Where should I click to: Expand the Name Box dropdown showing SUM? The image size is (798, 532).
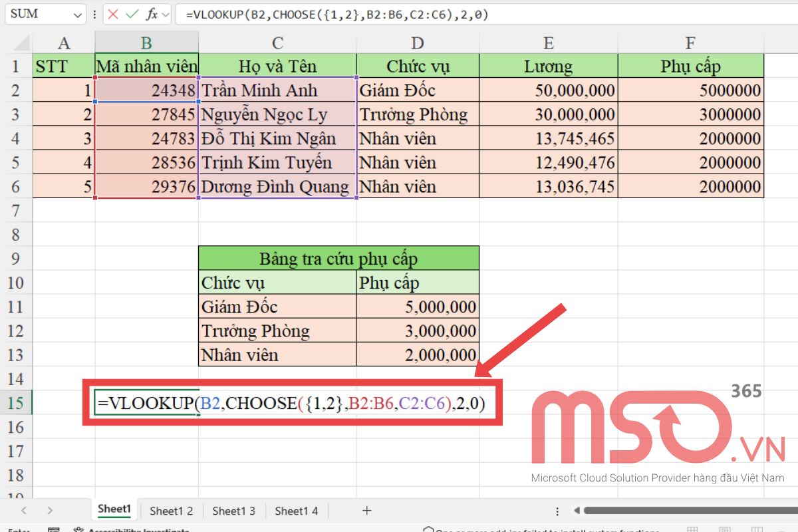(78, 14)
